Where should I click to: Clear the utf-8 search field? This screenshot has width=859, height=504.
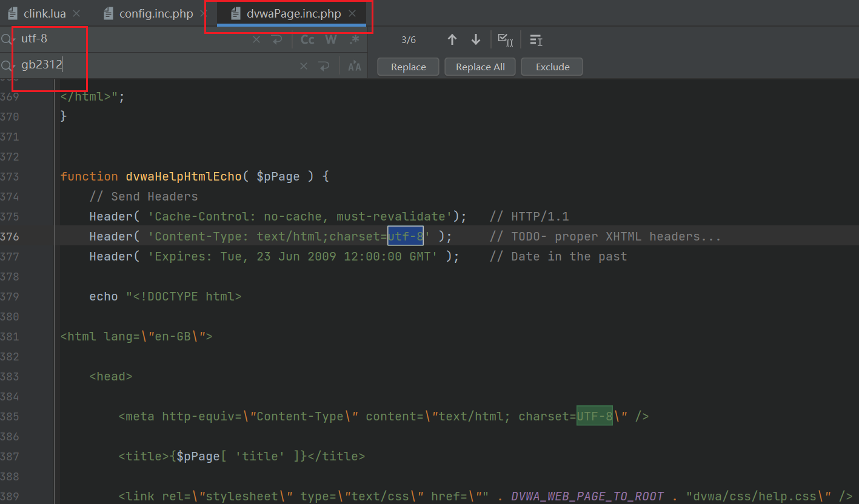click(256, 39)
